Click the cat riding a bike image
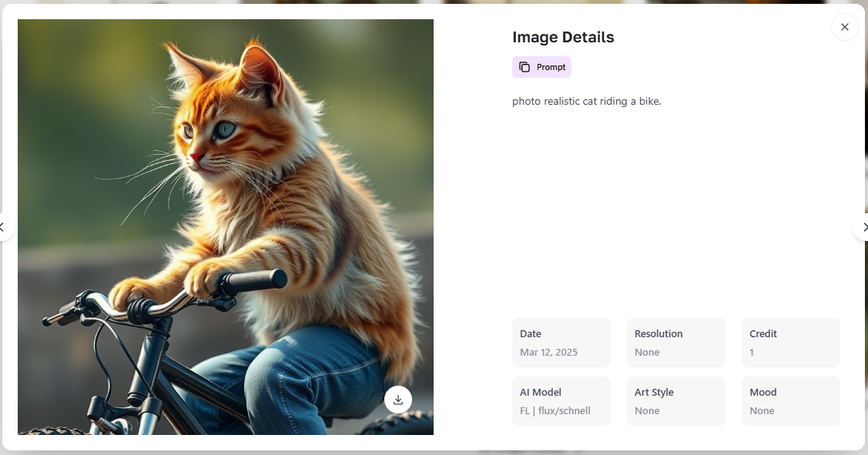 pyautogui.click(x=225, y=227)
